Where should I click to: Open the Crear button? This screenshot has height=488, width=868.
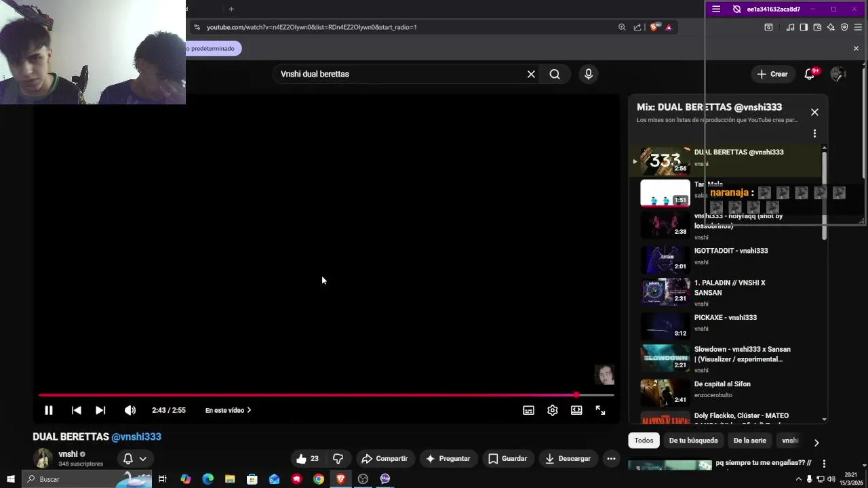click(x=772, y=74)
